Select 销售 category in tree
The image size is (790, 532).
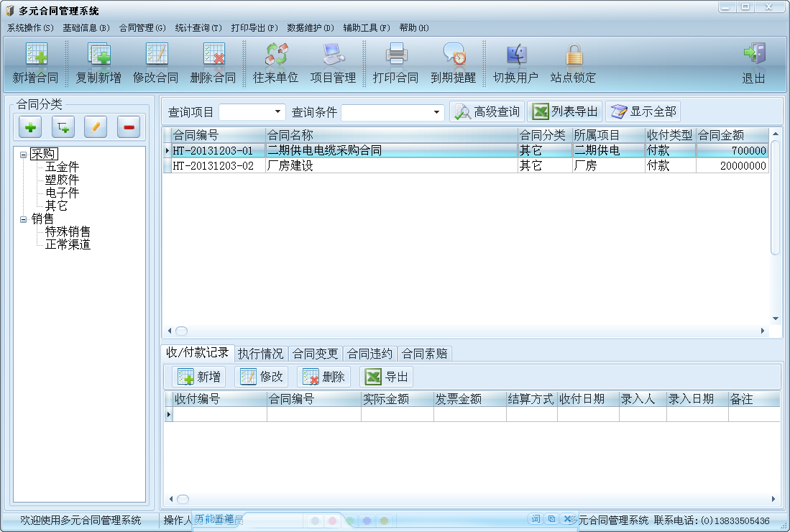tap(42, 219)
